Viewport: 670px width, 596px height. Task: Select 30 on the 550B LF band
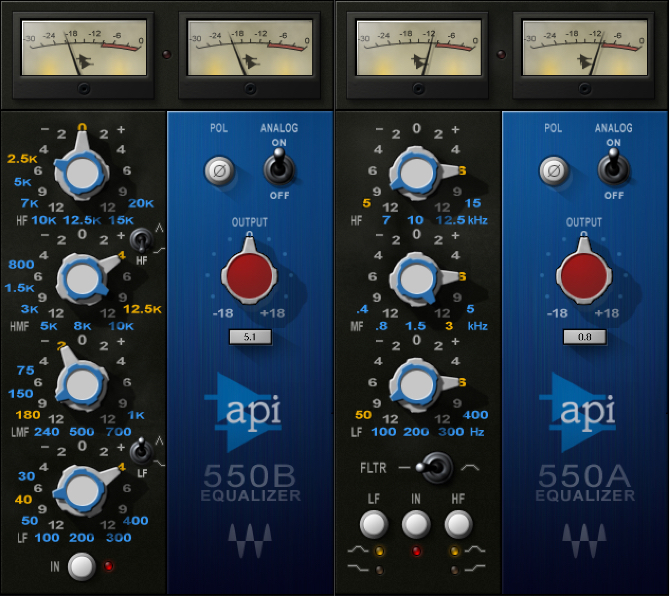coord(26,476)
